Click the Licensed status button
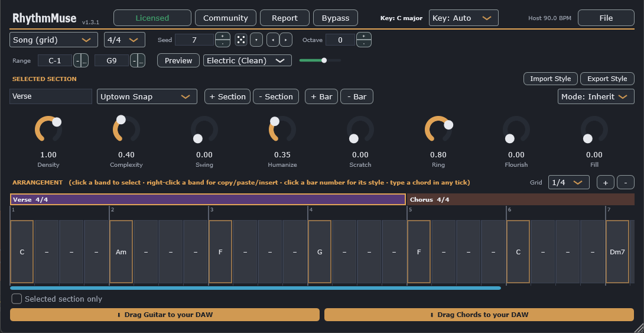This screenshot has height=333, width=644. point(152,18)
